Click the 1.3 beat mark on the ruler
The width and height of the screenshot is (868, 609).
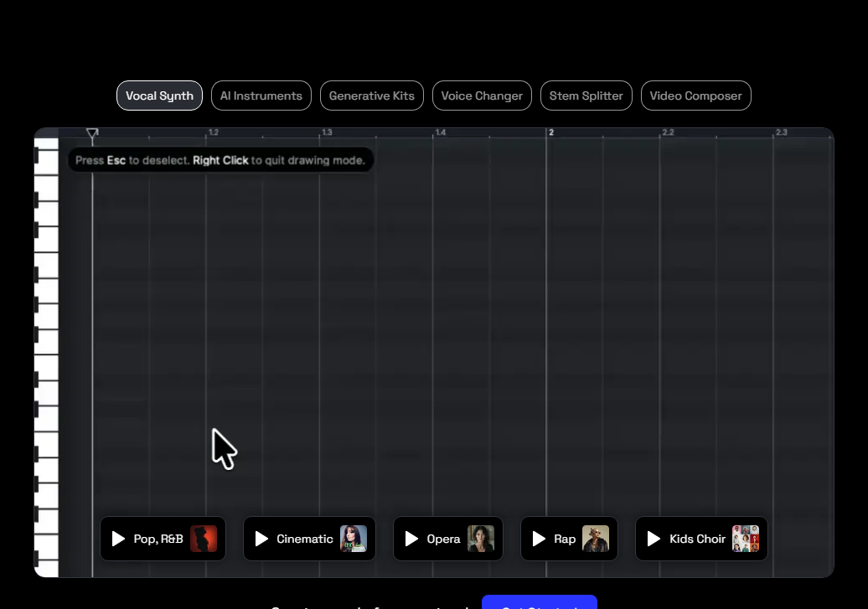(327, 132)
